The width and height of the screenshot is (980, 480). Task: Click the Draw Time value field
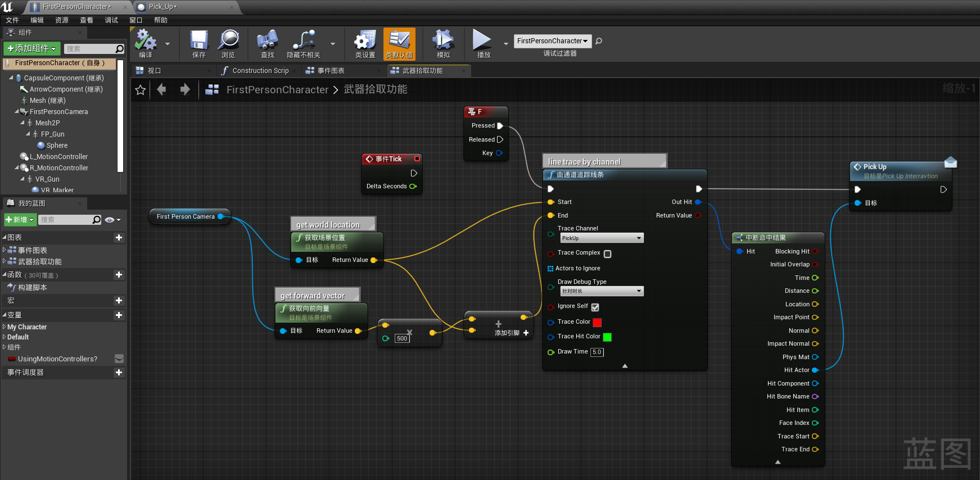point(597,352)
